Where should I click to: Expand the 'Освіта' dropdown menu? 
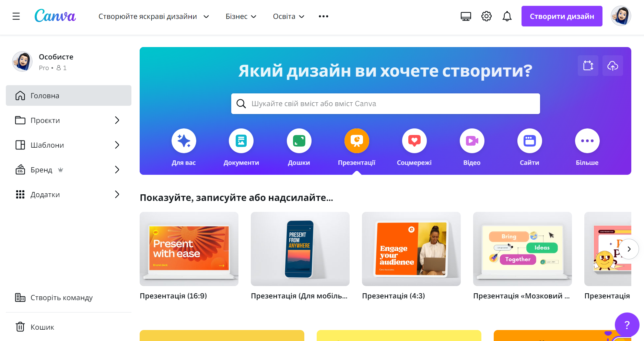[289, 16]
